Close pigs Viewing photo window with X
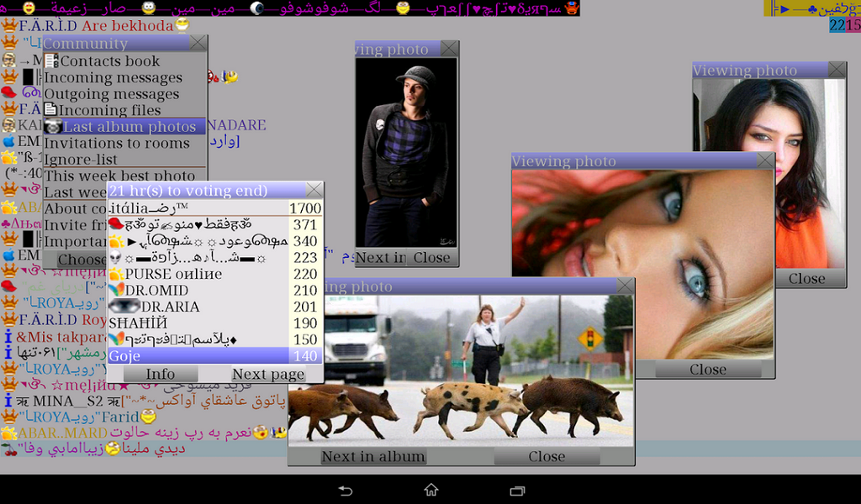This screenshot has width=861, height=504. coord(626,286)
